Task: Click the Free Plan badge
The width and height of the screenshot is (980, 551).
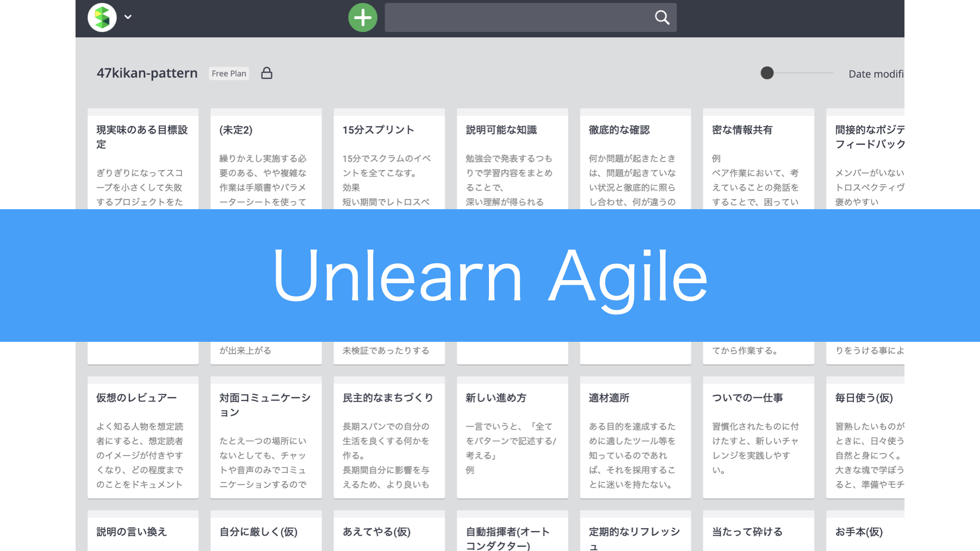Action: (229, 73)
